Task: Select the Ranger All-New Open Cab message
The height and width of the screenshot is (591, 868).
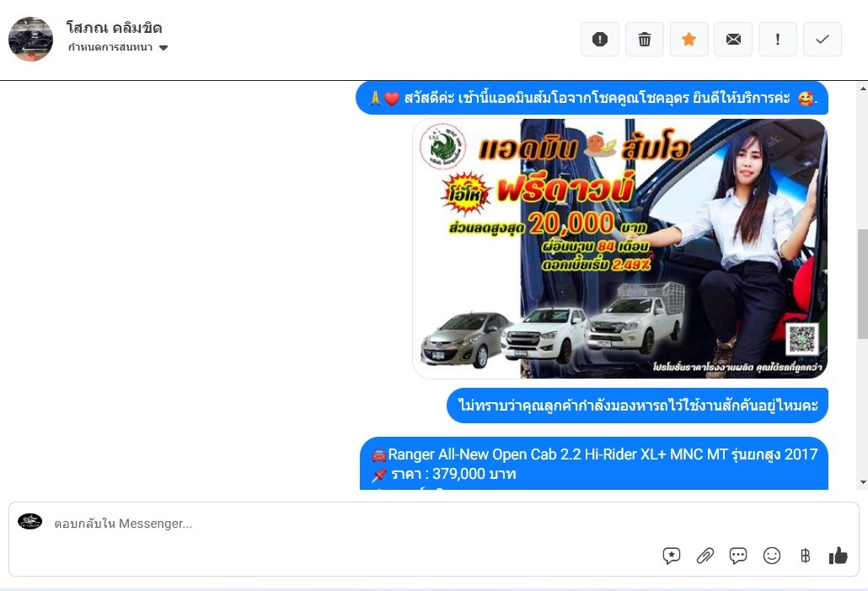Action: pos(594,464)
